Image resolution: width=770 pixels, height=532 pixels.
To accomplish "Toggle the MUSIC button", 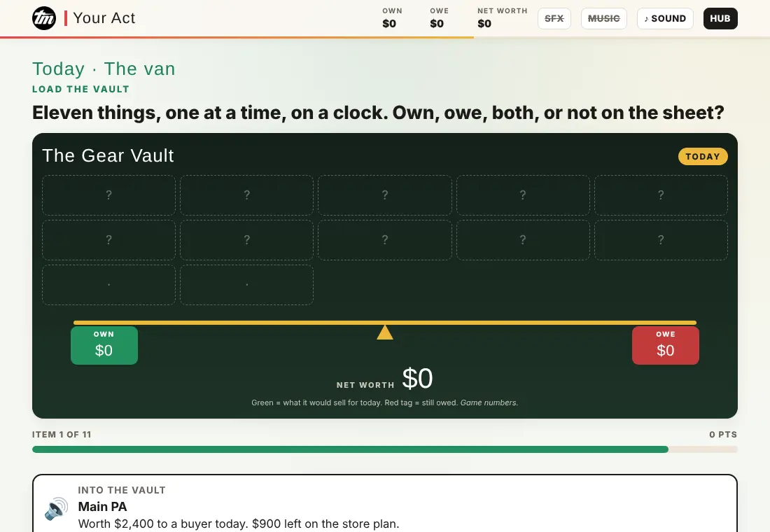I will point(603,19).
